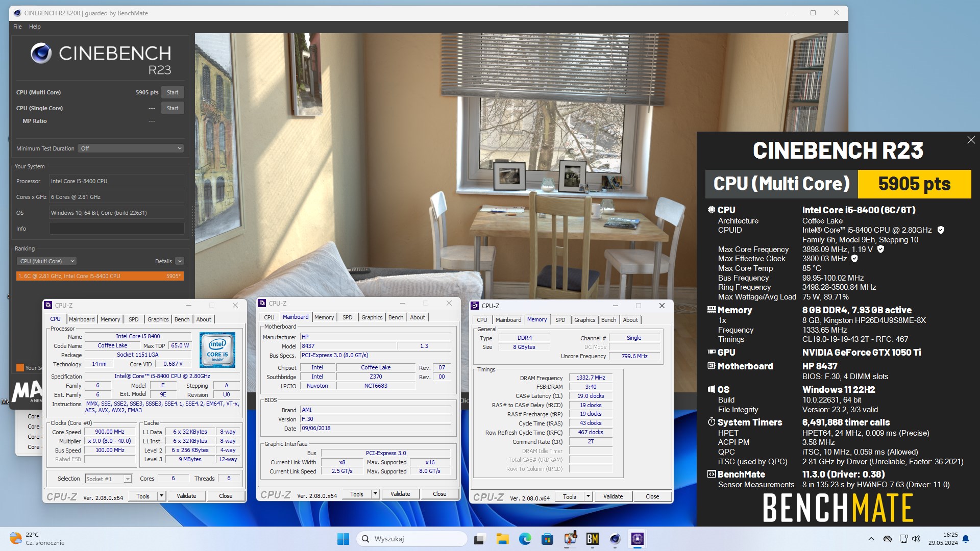The image size is (980, 551).
Task: Click the DRAM Frequency value 1332.7 MHz
Action: pyautogui.click(x=591, y=378)
